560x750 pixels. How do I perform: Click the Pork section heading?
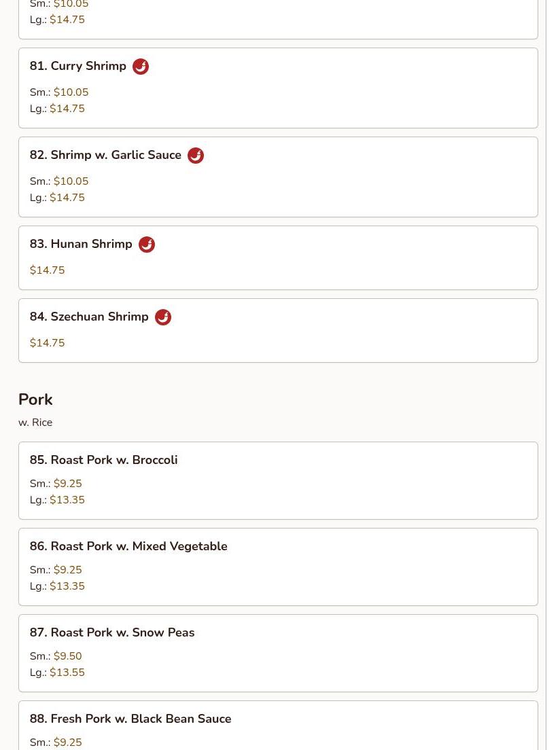[35, 399]
